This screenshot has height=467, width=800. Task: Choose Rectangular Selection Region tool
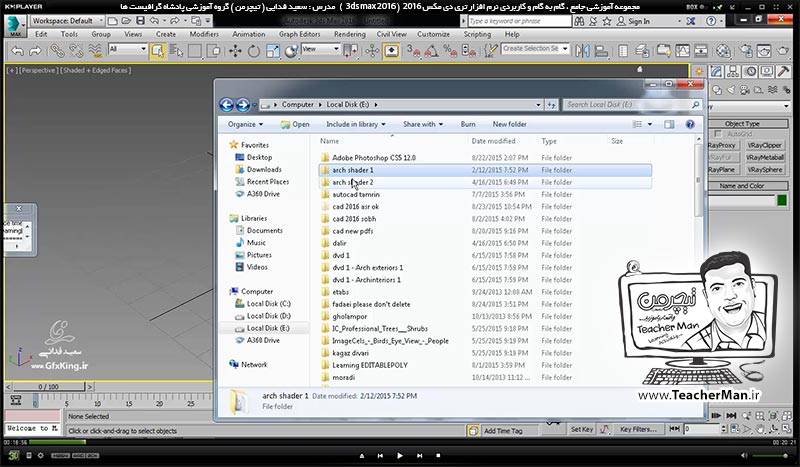tap(195, 51)
